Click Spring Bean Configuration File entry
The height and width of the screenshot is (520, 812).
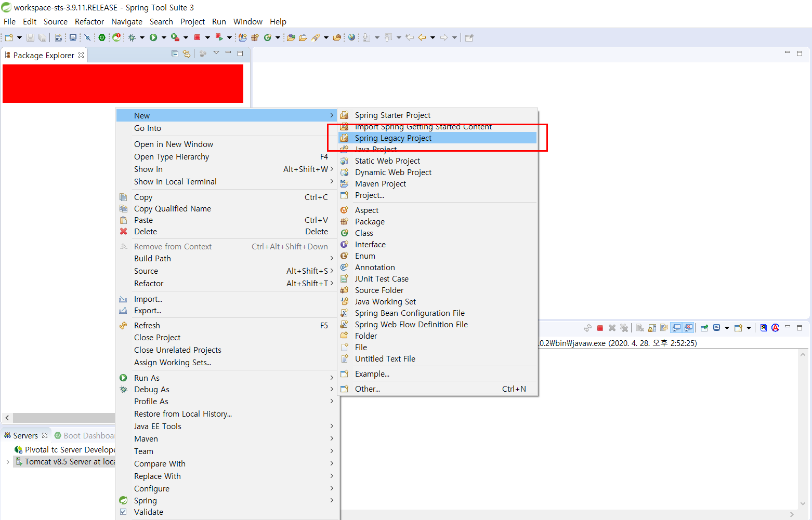[x=437, y=313]
